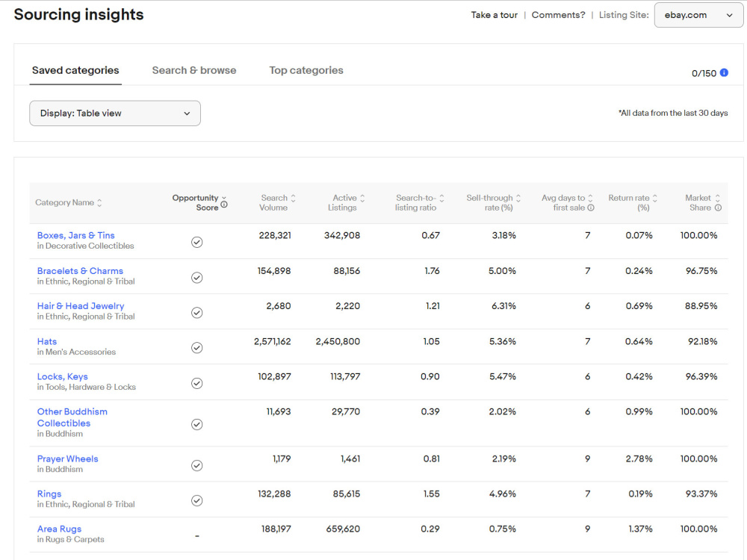
Task: Open Area Rugs category link
Action: (59, 529)
